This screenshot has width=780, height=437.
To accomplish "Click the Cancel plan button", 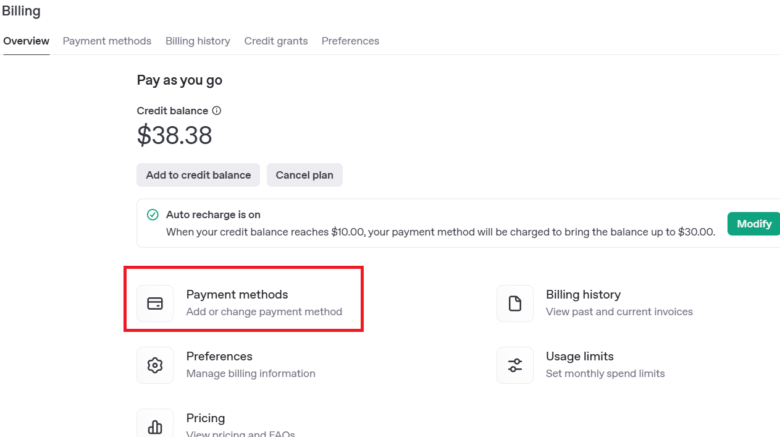I will point(304,175).
